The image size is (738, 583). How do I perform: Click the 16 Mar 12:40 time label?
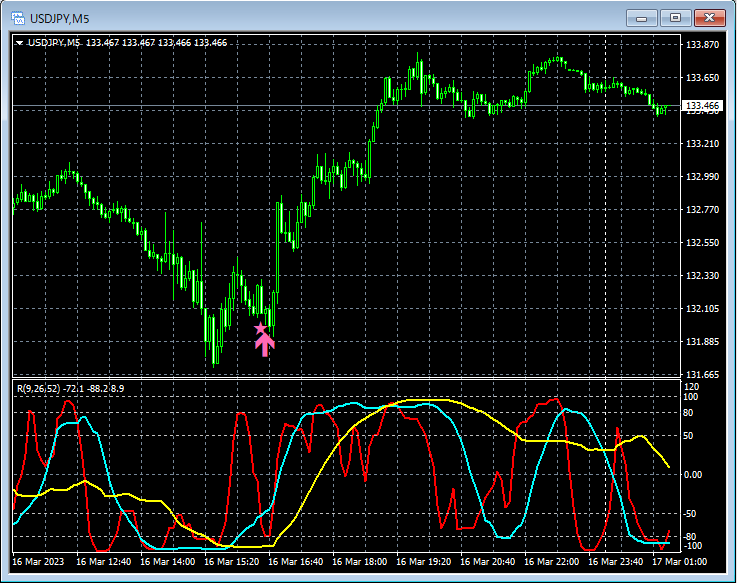(104, 562)
